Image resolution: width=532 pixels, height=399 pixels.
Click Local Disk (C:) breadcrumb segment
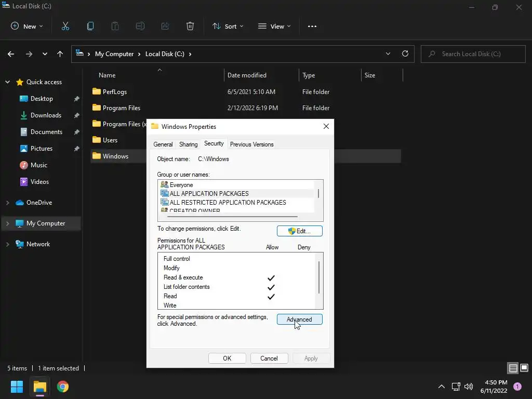click(x=165, y=54)
